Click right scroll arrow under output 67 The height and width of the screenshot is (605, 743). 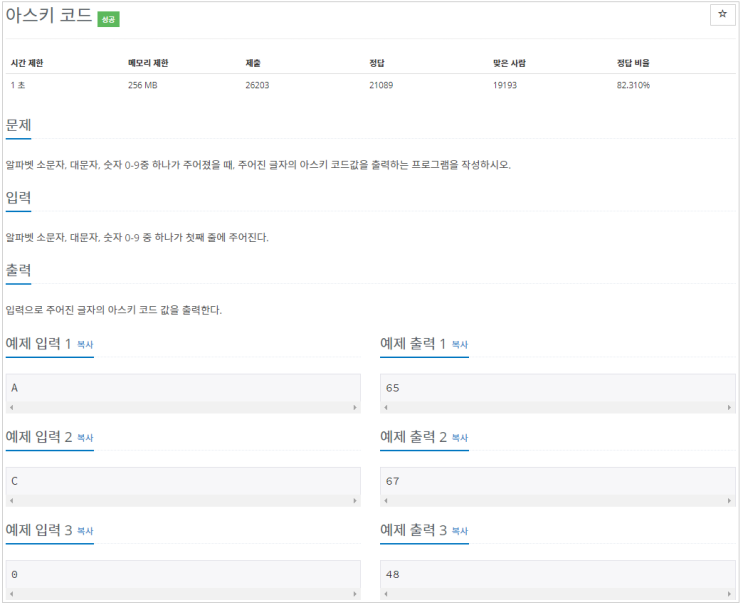click(x=729, y=501)
